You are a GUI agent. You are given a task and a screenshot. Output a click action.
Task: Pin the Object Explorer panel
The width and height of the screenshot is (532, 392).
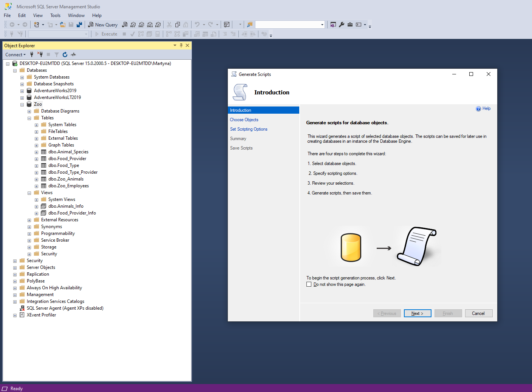click(x=181, y=45)
